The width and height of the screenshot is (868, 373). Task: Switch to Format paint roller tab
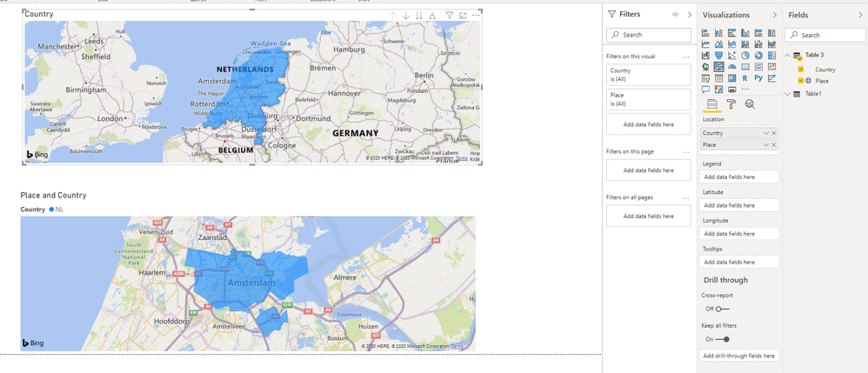pos(731,104)
